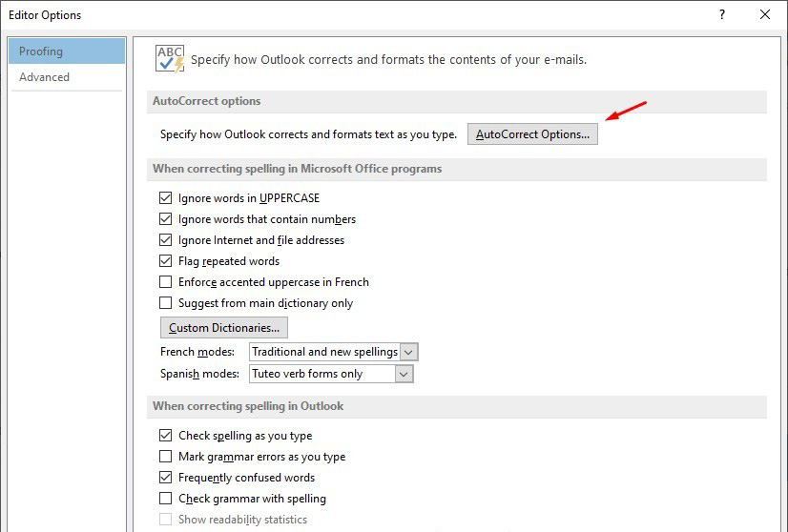Uncheck Frequently confused words

tap(166, 478)
